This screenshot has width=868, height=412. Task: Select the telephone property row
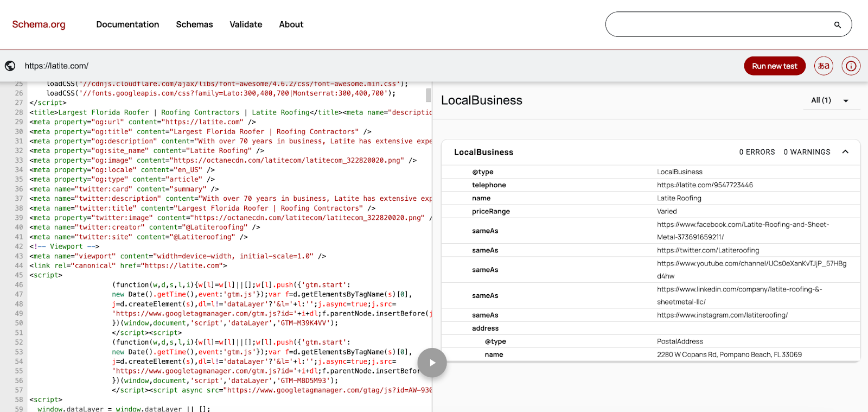650,185
